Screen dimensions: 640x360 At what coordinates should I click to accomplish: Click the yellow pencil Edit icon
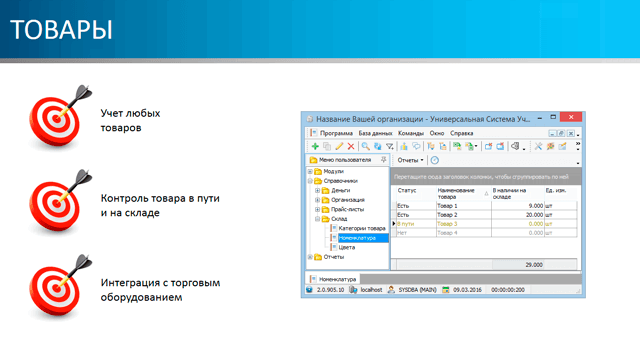point(339,146)
